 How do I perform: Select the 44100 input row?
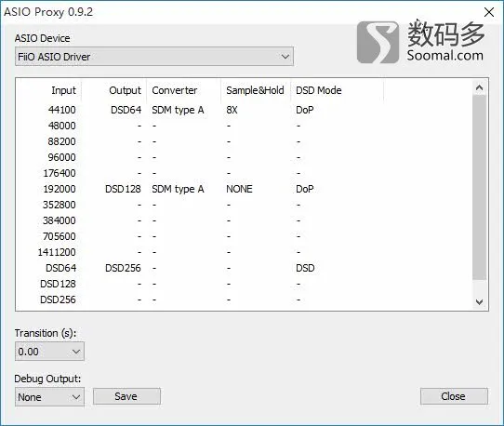coord(244,110)
